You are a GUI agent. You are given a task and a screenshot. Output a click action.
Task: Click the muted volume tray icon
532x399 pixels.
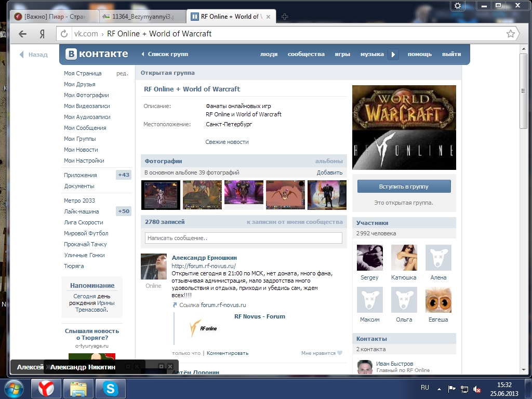coord(477,389)
